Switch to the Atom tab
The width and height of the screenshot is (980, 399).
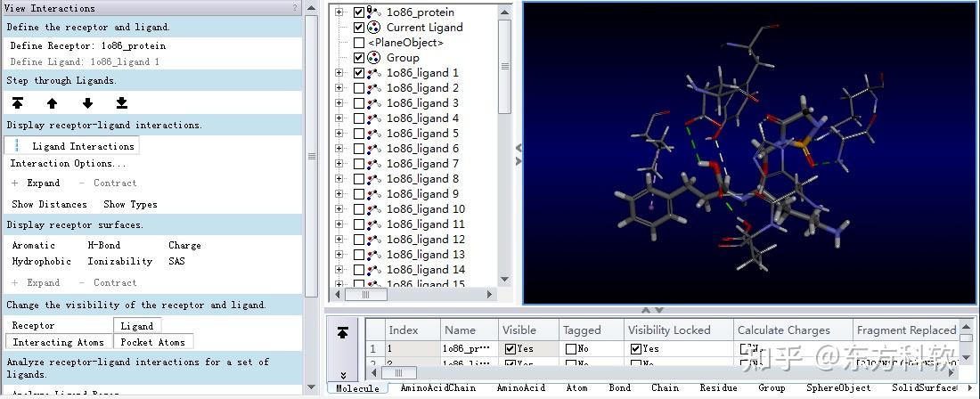[x=576, y=388]
